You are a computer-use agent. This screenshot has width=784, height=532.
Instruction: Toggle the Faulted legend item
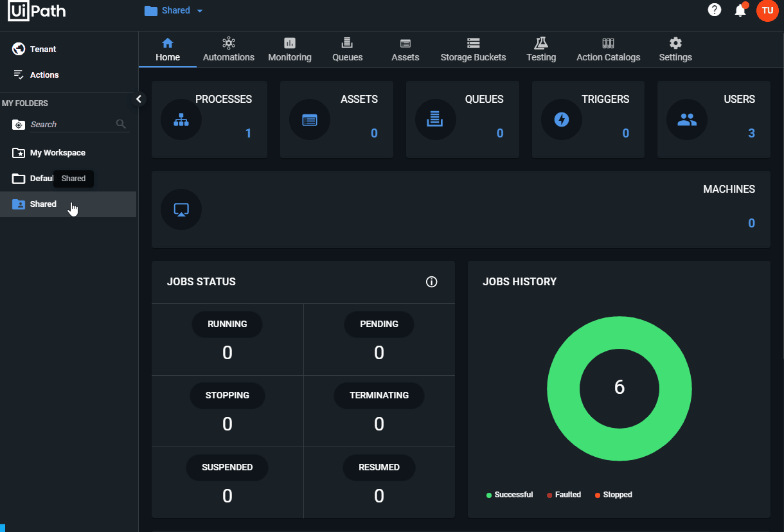pyautogui.click(x=564, y=495)
